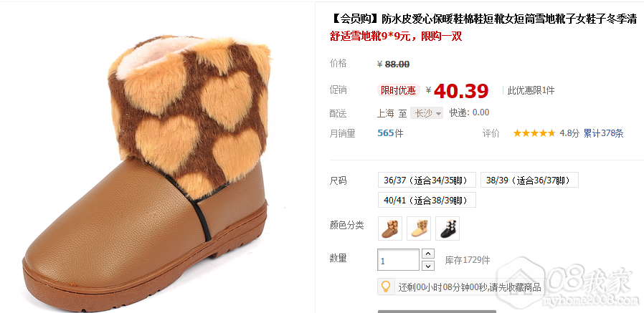Select the beige leopard boot color thumbnail
The height and width of the screenshot is (313, 644).
coord(419,228)
